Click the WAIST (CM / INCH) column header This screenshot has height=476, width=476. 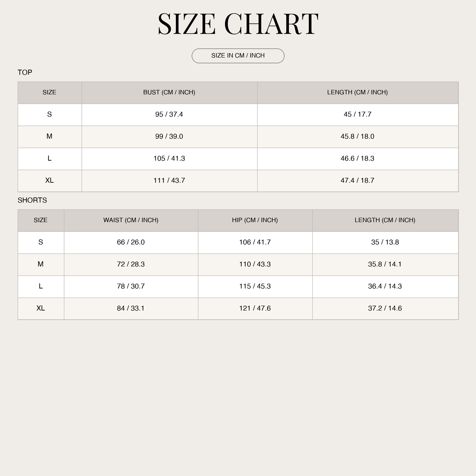131,221
